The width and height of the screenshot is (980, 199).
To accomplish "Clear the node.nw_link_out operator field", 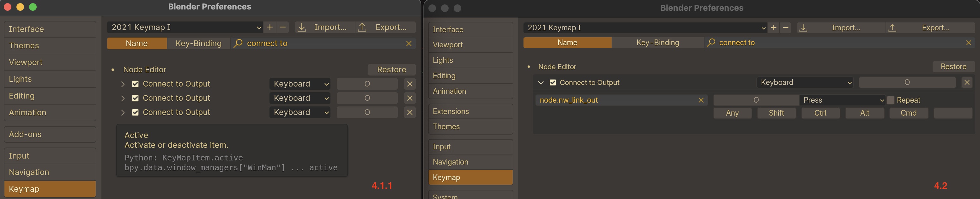I will point(701,100).
